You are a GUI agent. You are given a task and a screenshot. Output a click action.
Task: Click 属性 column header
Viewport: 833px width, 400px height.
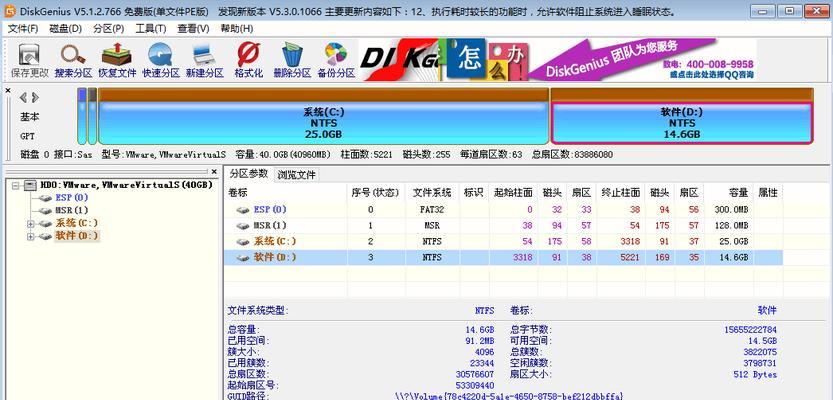tap(768, 192)
